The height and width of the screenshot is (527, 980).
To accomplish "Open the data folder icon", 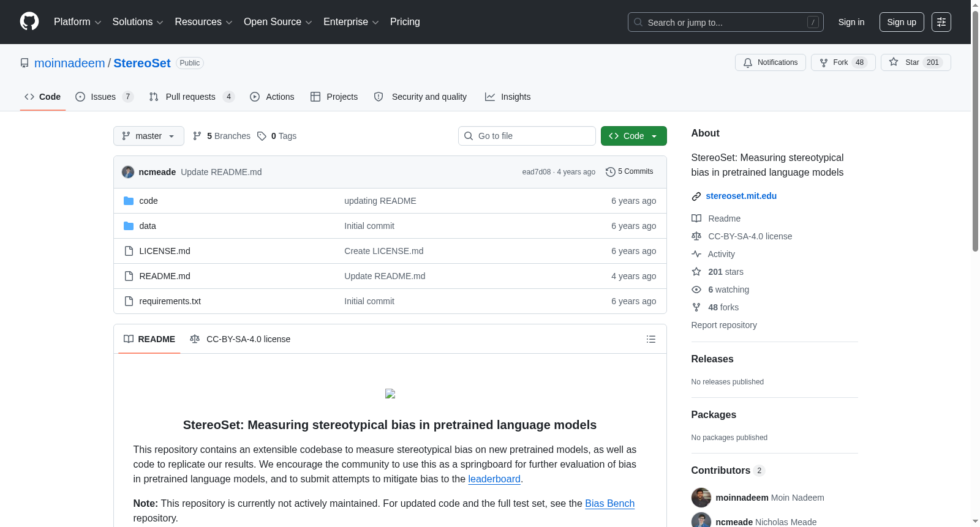I will click(129, 226).
